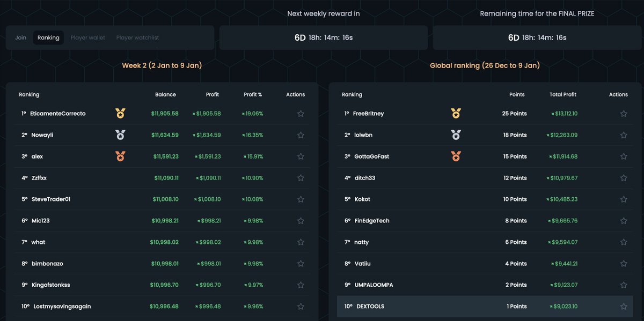
Task: Click the DEXTOOLS player name
Action: (370, 307)
